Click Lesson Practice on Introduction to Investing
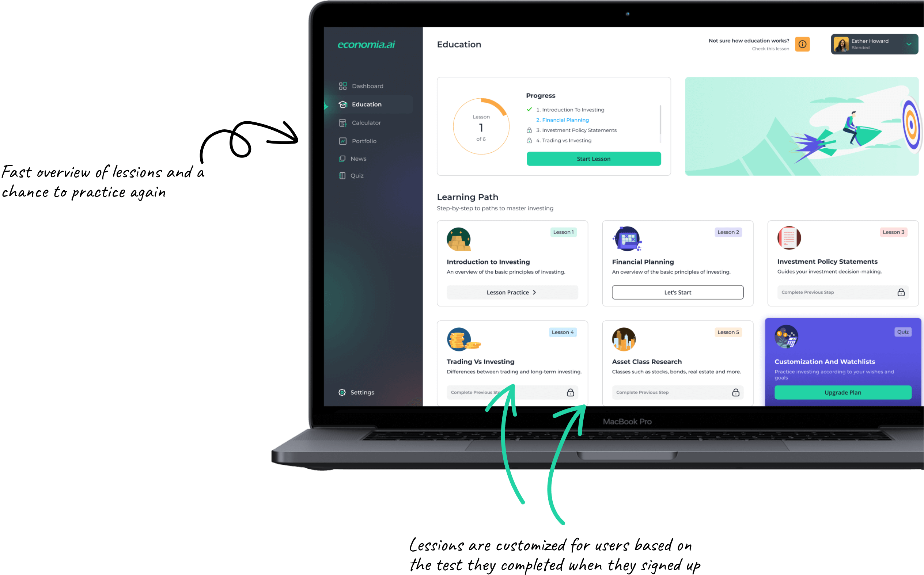The image size is (924, 575). [x=511, y=292]
